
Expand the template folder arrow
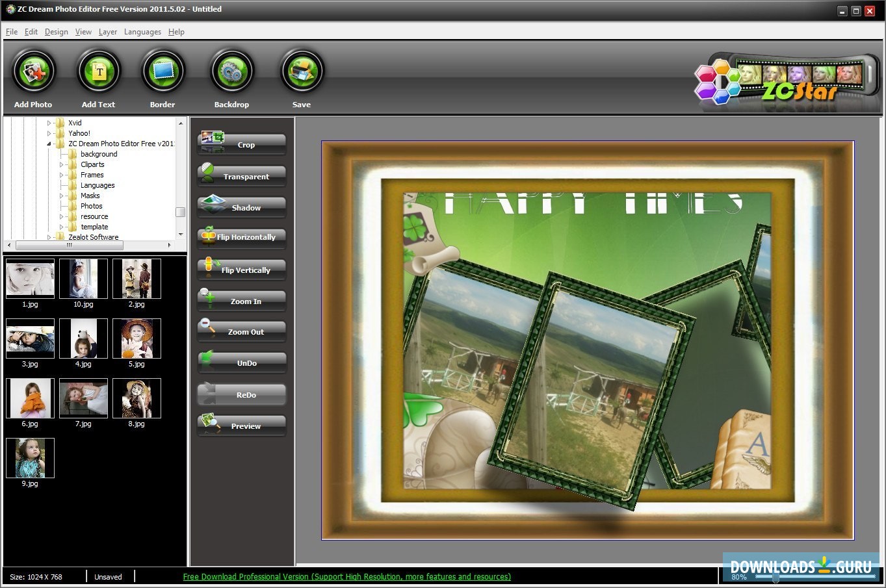pyautogui.click(x=61, y=227)
